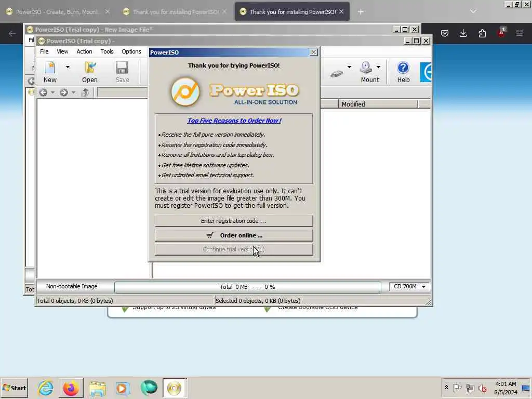Click the Order online button
Image resolution: width=532 pixels, height=399 pixels.
pos(234,235)
